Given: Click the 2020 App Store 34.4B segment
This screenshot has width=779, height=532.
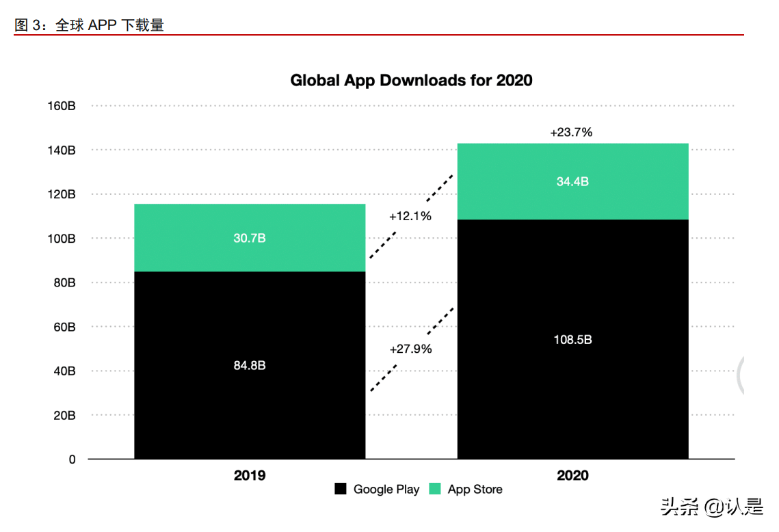Looking at the screenshot, I should click(572, 181).
